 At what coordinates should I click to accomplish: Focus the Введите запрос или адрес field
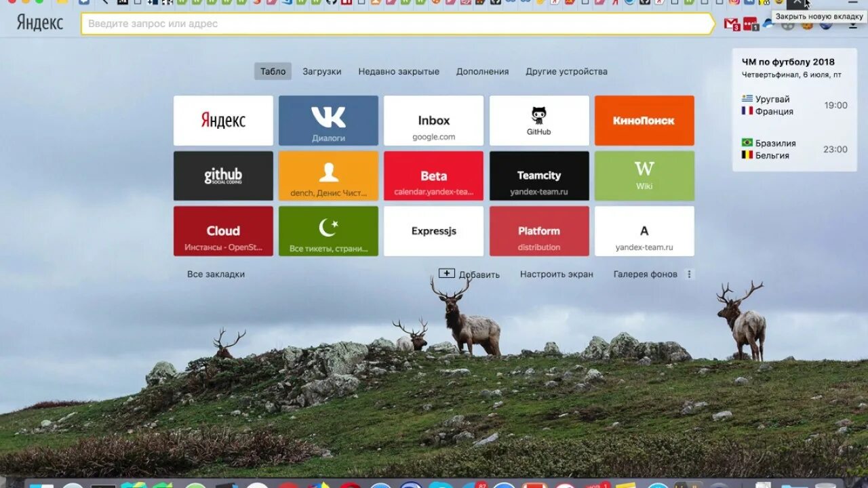click(x=397, y=24)
